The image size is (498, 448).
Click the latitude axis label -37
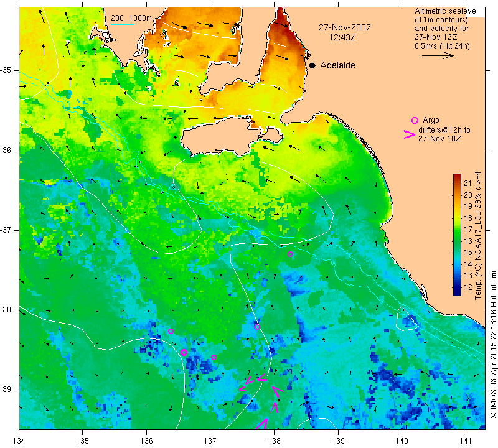tap(6, 230)
